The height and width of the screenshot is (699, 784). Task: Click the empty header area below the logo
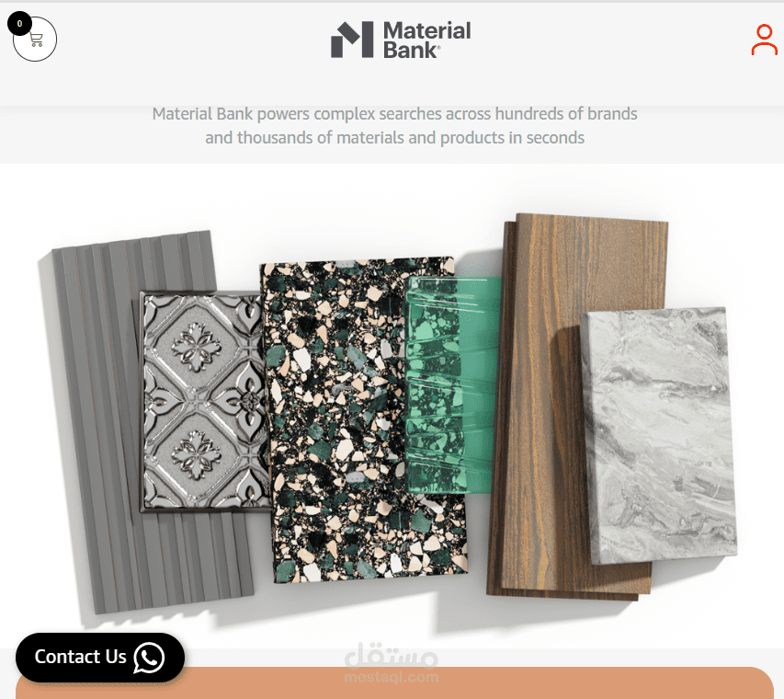[x=392, y=84]
